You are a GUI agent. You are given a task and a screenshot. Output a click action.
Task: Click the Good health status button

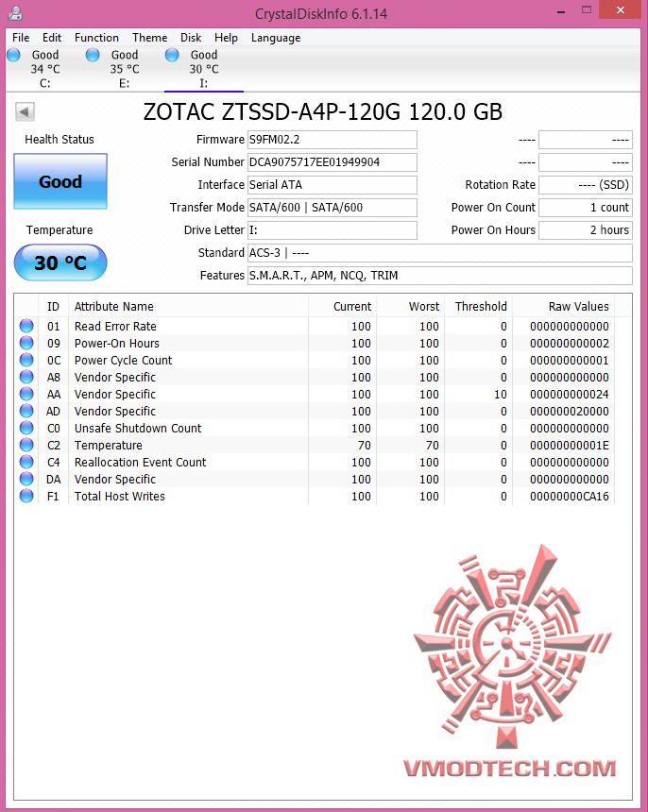60,181
